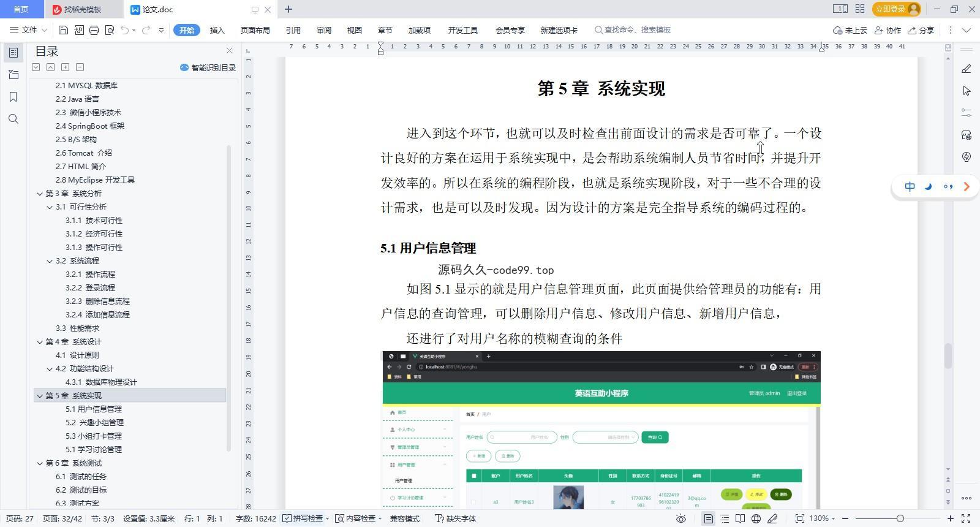Click the Undo arrow icon
Screen dimensions: 980x527
point(125,30)
